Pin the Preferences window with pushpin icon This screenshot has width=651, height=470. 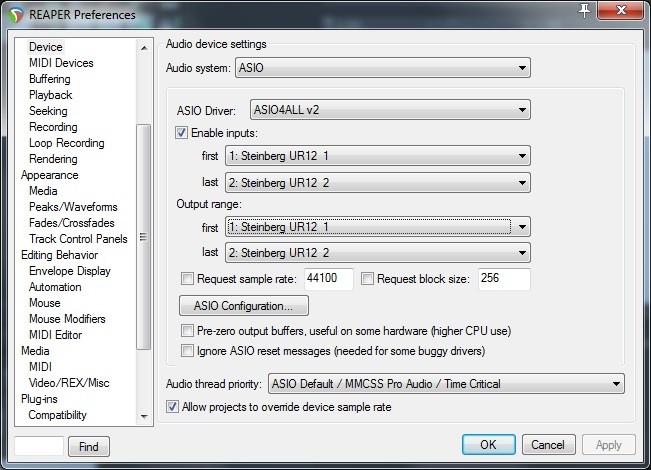point(585,11)
